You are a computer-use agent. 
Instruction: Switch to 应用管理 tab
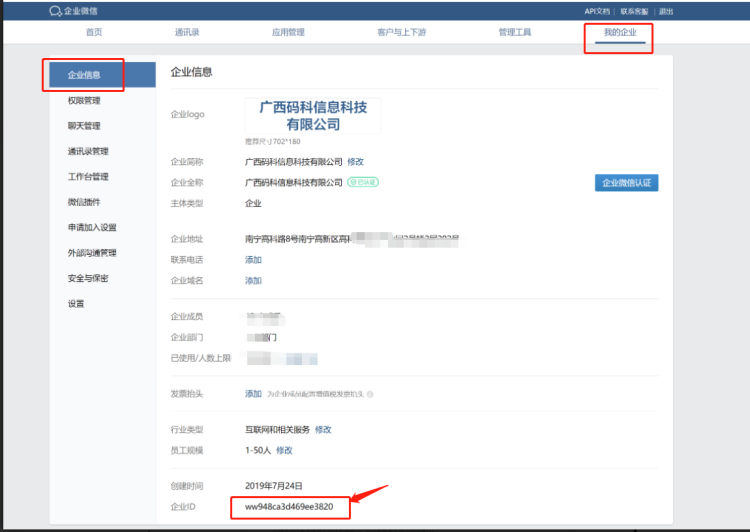tap(288, 32)
